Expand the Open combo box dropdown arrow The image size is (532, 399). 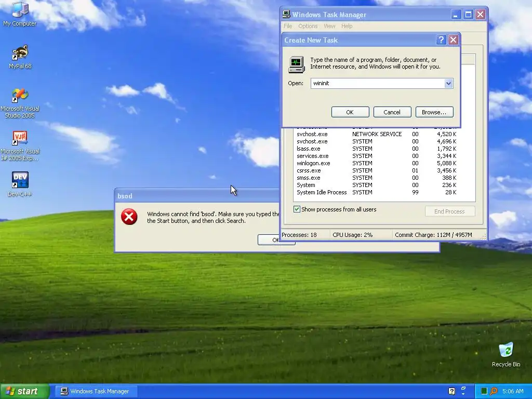click(448, 84)
